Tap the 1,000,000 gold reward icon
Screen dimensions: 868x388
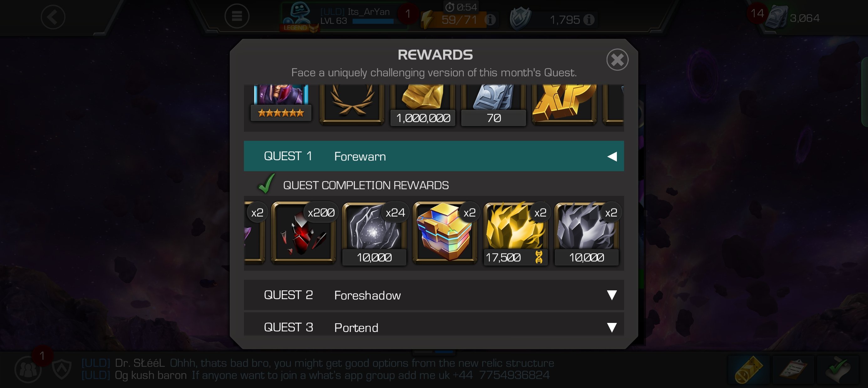click(x=422, y=105)
